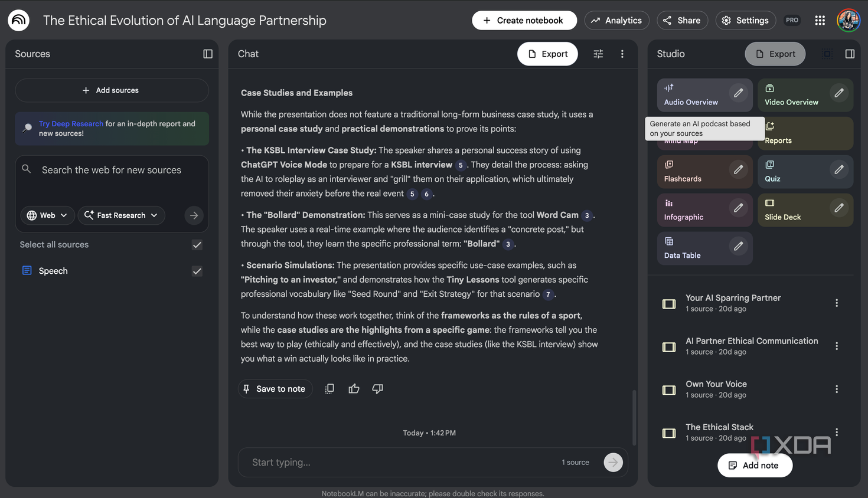The image size is (868, 498).
Task: Toggle the Select all sources checkbox
Action: (x=197, y=244)
